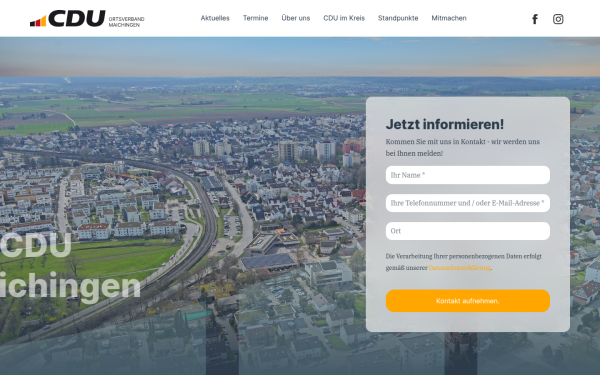The width and height of the screenshot is (600, 375).
Task: Navigate to Mitmachen
Action: click(449, 18)
